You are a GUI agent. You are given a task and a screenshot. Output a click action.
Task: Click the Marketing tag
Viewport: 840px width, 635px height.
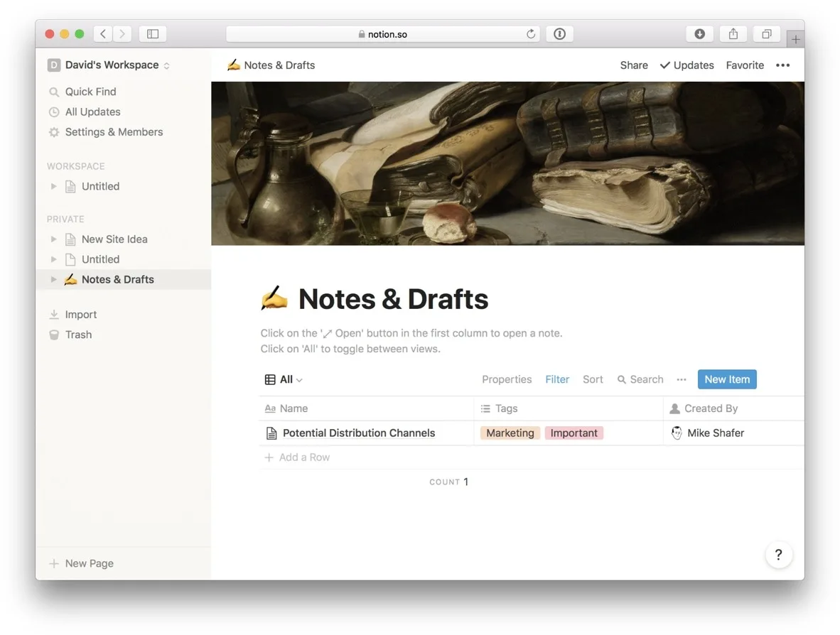[510, 433]
